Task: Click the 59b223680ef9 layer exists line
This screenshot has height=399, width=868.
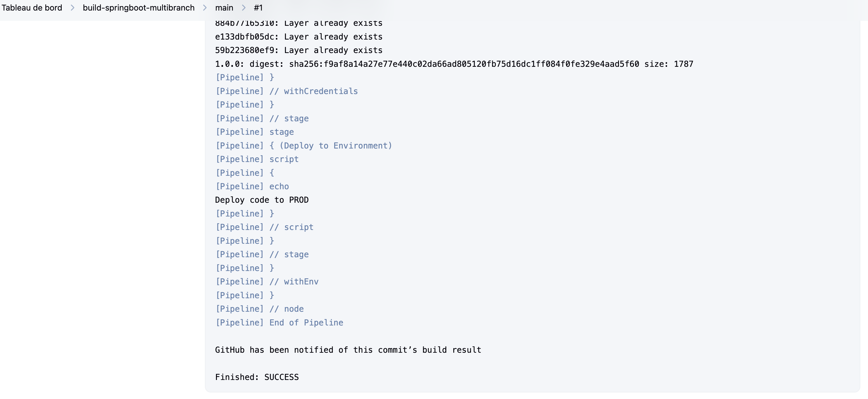Action: [299, 50]
